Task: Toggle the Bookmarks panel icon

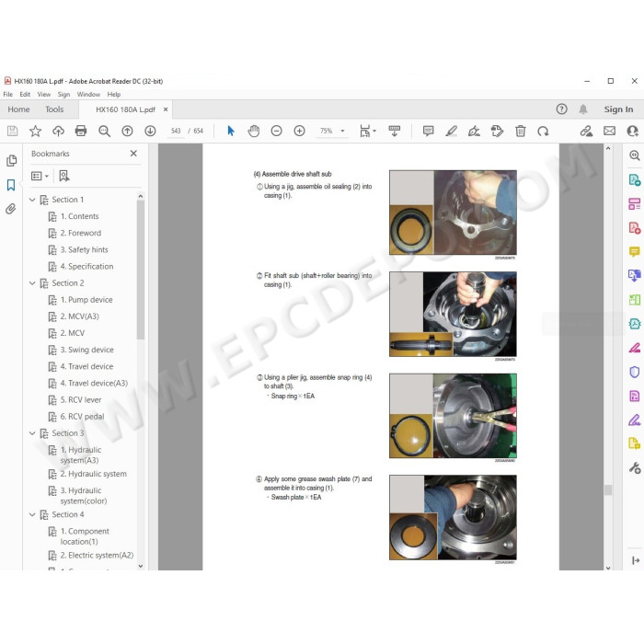Action: point(11,185)
